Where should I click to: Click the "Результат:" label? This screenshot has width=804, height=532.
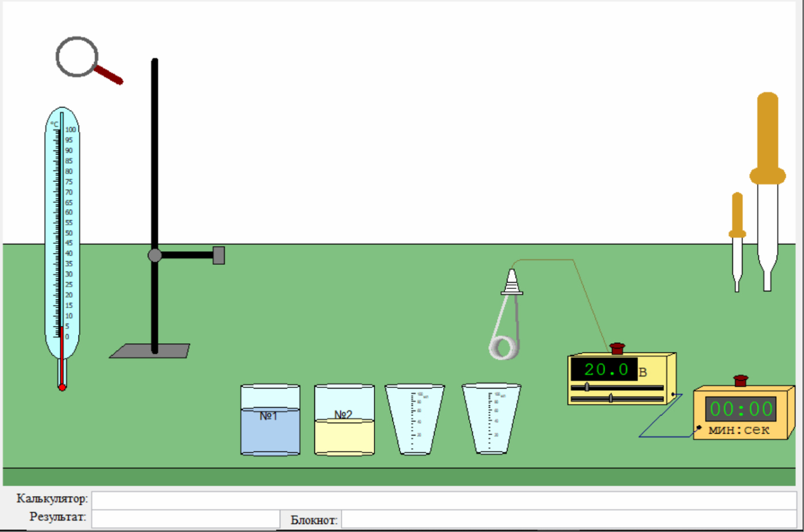(x=58, y=517)
